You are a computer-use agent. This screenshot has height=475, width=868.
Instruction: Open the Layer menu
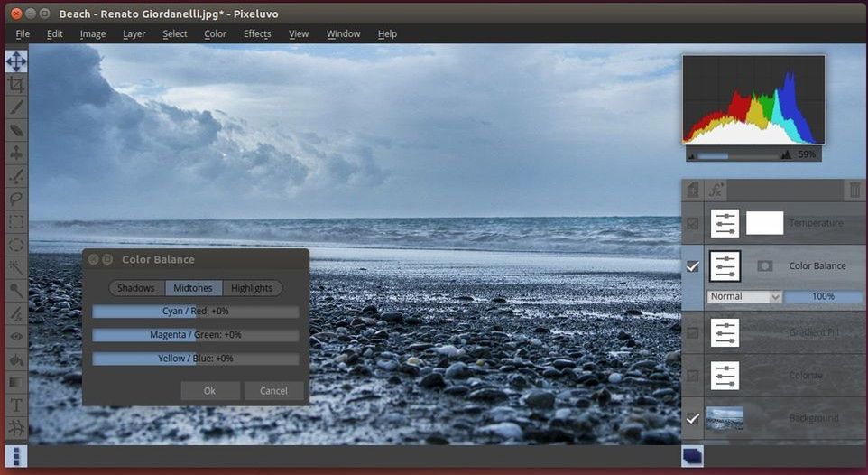(x=134, y=33)
